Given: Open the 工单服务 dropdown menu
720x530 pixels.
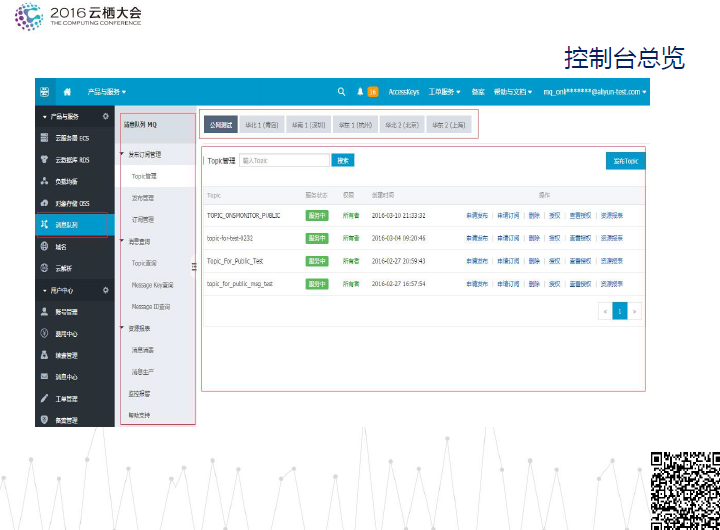Looking at the screenshot, I should tap(444, 91).
